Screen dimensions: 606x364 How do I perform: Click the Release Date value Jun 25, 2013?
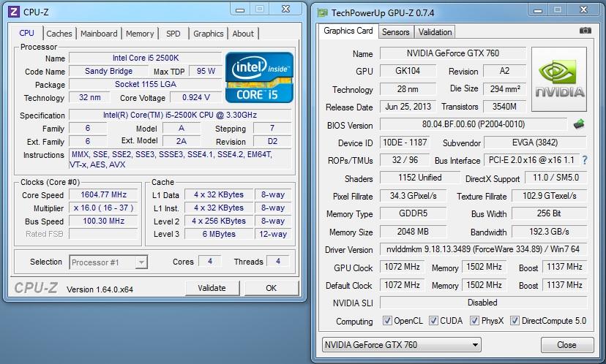tap(408, 107)
